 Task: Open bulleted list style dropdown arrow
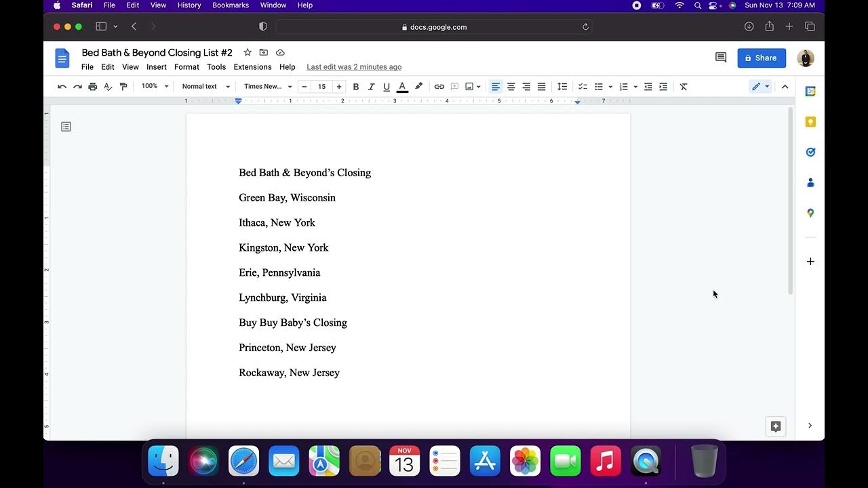point(610,87)
